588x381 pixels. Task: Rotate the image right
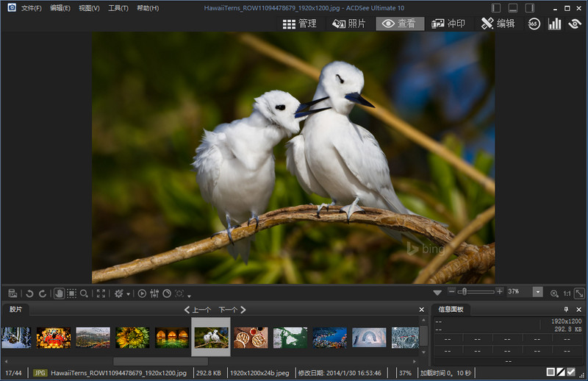tap(43, 293)
